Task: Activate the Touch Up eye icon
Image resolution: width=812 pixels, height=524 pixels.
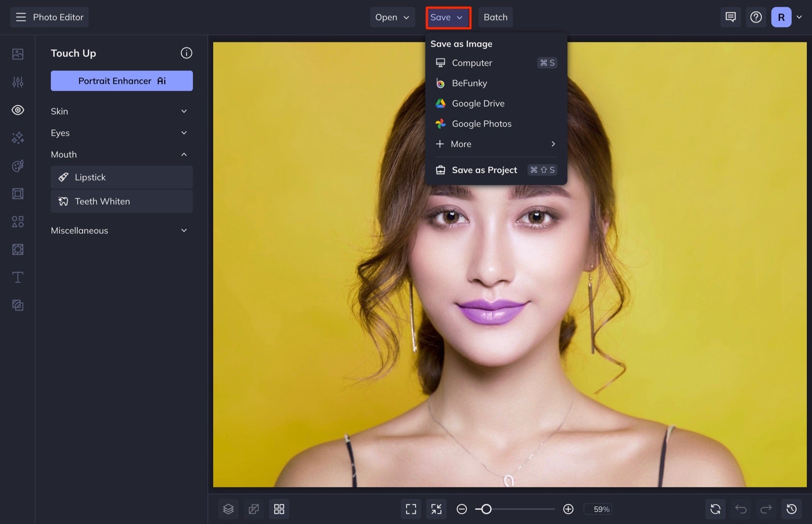Action: (17, 110)
